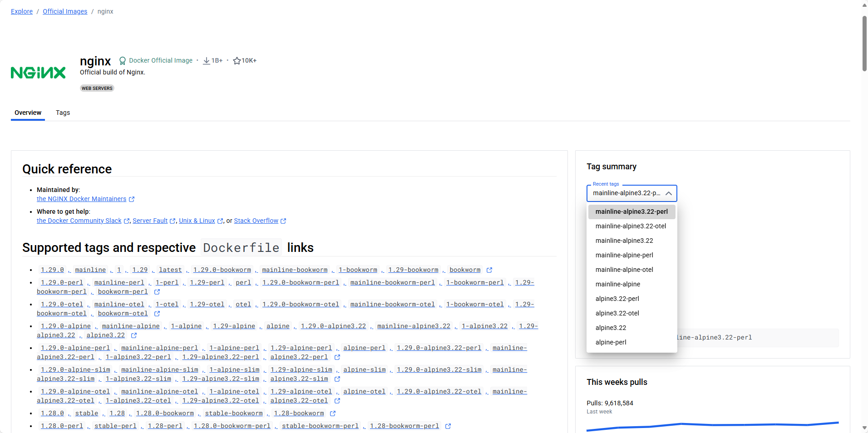Click external link icon after Server Fault
This screenshot has width=868, height=433.
173,221
